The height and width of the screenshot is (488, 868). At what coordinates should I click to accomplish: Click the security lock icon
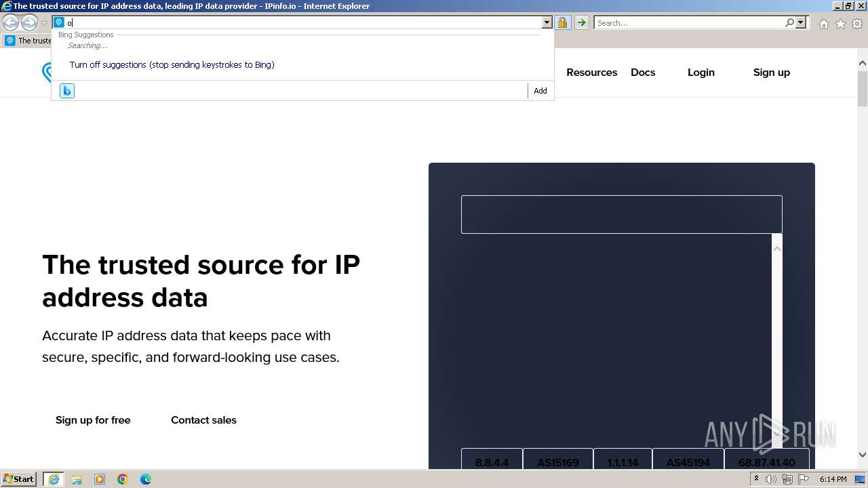coord(562,22)
